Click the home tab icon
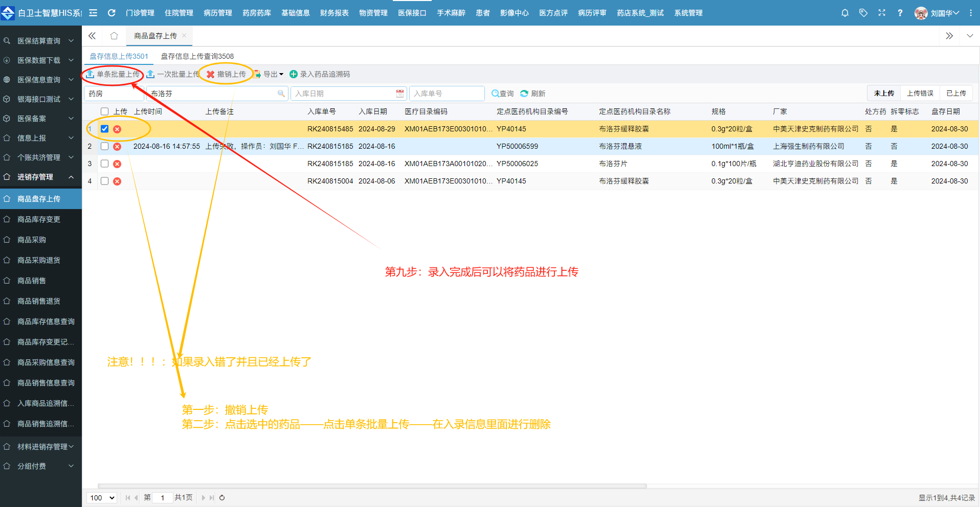This screenshot has width=980, height=507. [x=114, y=36]
